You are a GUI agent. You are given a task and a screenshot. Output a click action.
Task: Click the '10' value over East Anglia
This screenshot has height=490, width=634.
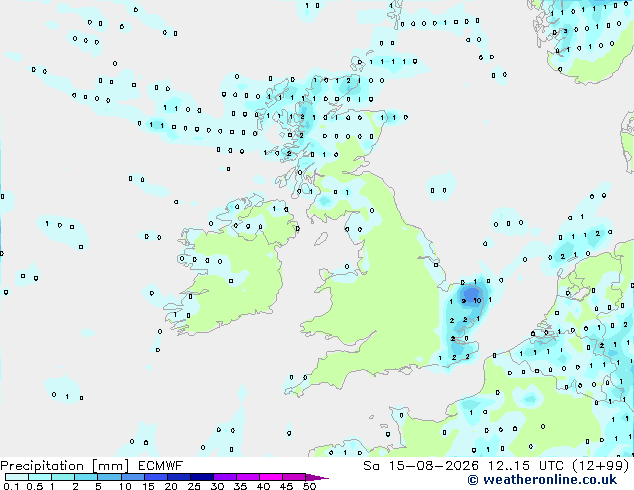[477, 300]
